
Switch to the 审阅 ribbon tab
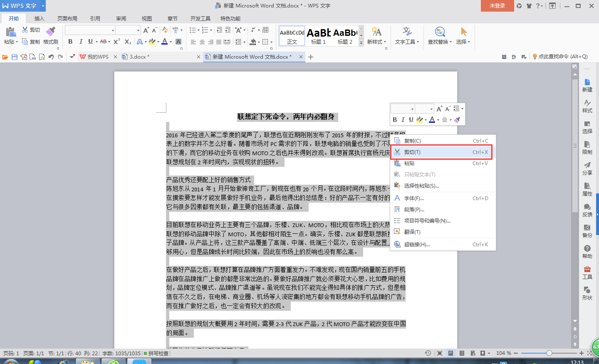coord(121,19)
